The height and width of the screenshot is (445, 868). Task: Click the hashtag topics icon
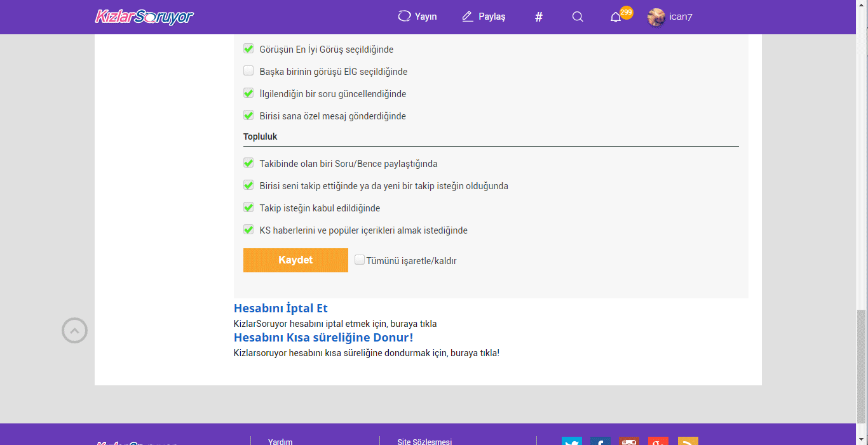click(x=539, y=17)
